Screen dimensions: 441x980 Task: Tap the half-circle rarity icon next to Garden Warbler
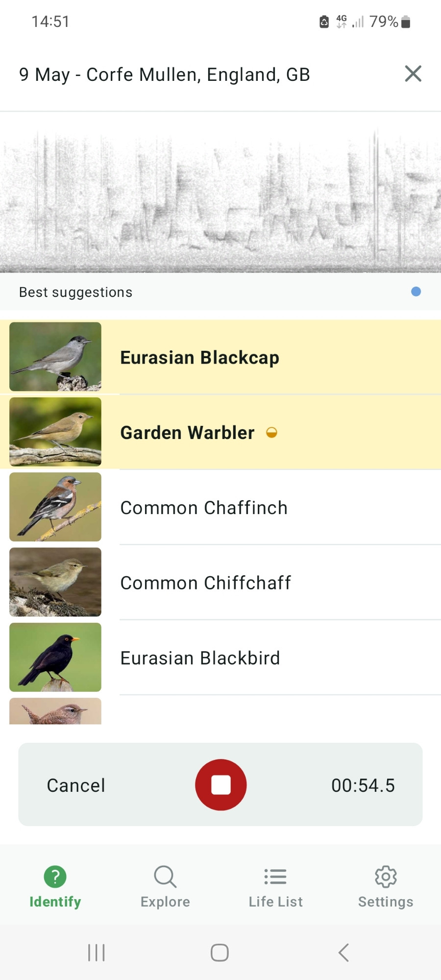click(x=271, y=432)
